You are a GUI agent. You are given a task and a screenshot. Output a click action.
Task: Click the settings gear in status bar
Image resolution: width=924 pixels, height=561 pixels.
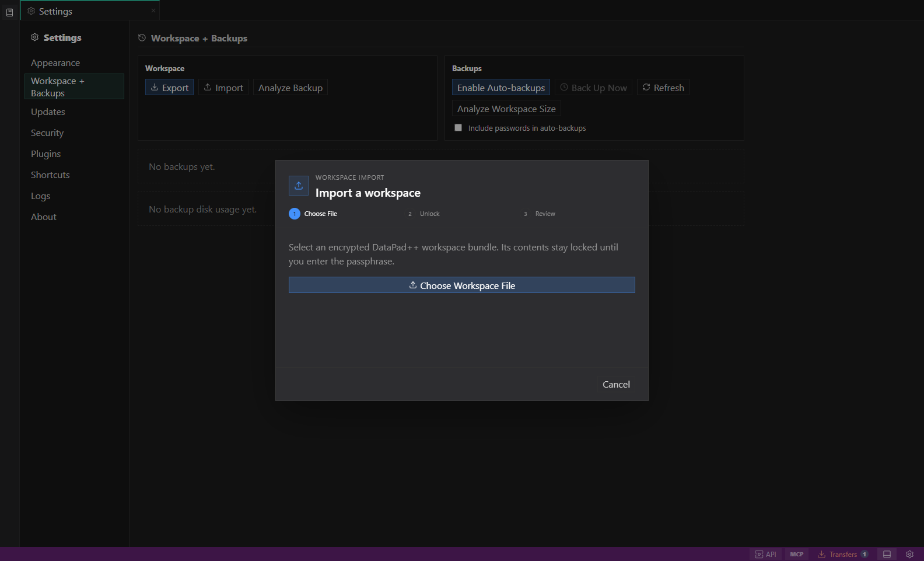click(909, 555)
